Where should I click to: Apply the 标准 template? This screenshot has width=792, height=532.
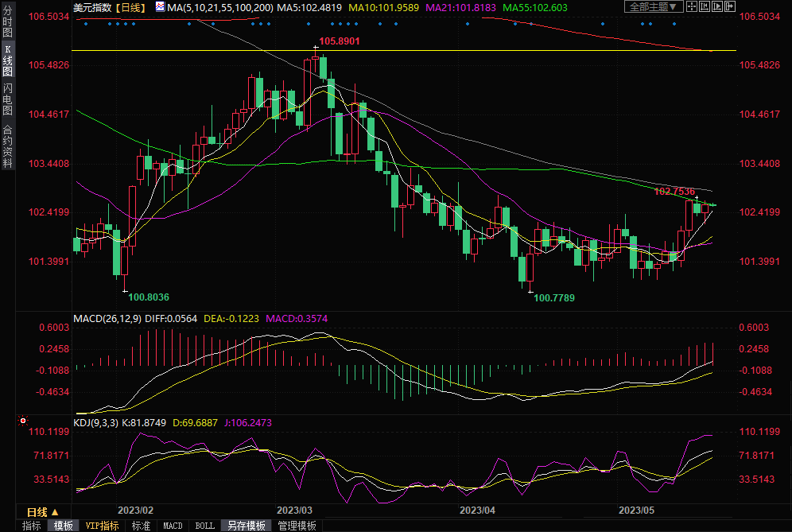tap(141, 526)
